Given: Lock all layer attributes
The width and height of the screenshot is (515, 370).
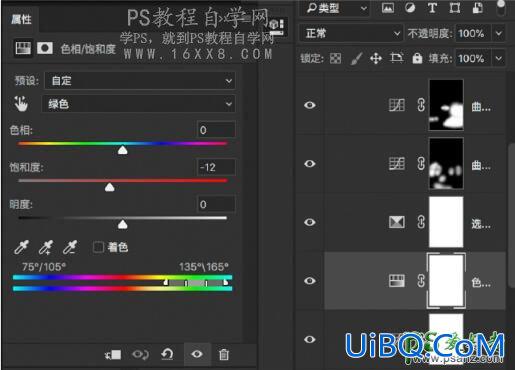Looking at the screenshot, I should (417, 58).
